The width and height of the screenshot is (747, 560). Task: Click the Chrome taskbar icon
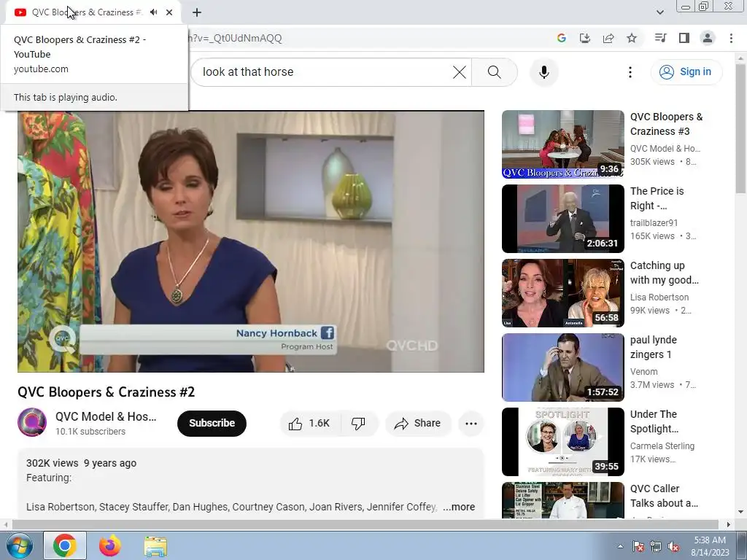[x=65, y=545]
